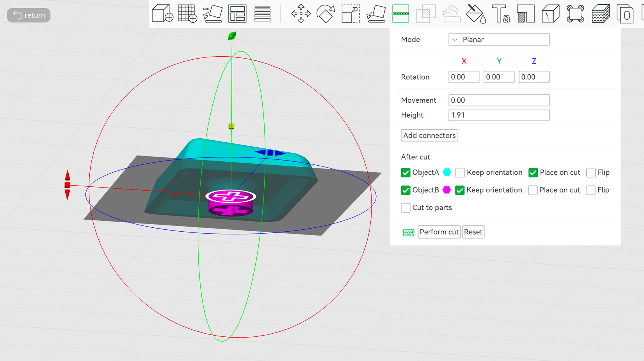The height and width of the screenshot is (361, 644).
Task: Click the Height field showing 1.91
Action: 499,115
